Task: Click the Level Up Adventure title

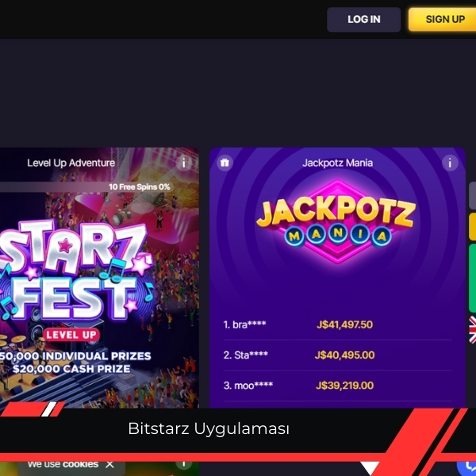Action: (x=71, y=163)
